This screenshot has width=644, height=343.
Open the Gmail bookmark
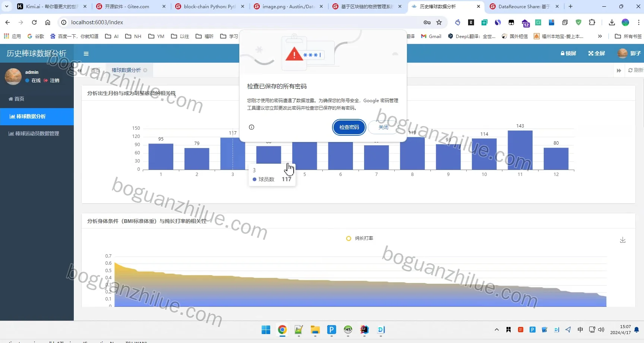pos(431,36)
